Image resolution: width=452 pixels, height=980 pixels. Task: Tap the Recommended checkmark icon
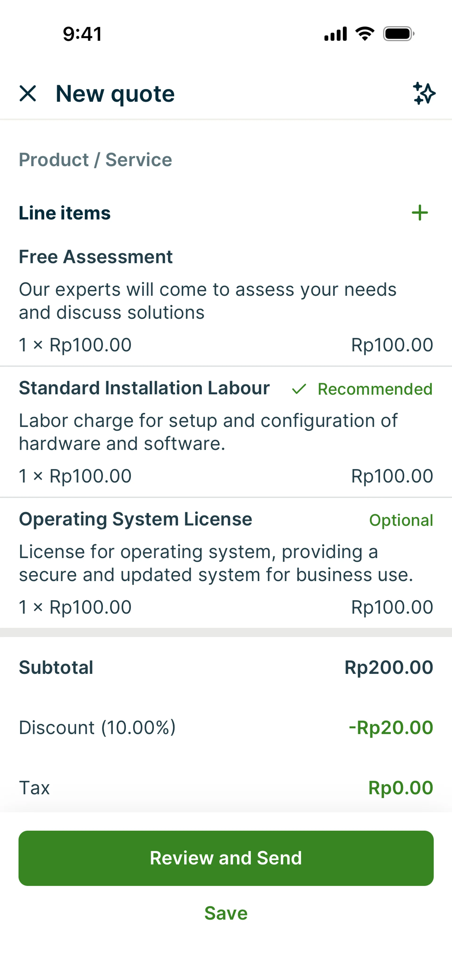click(x=299, y=389)
